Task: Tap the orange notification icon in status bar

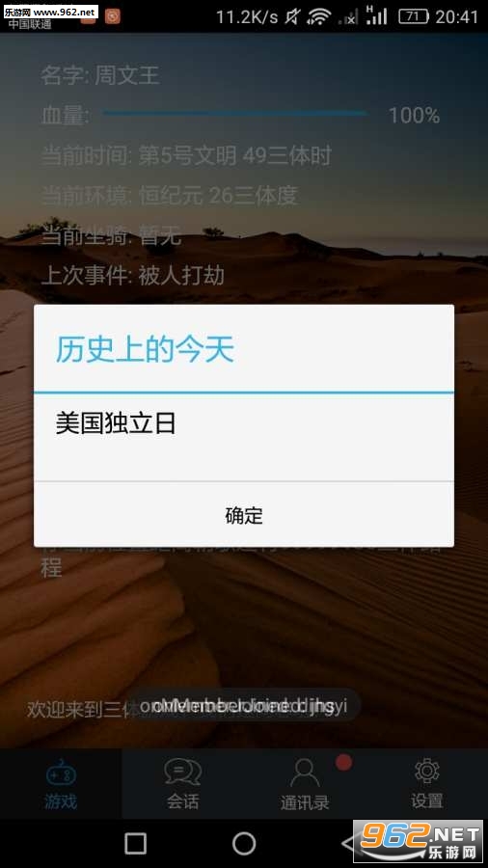Action: 112,16
